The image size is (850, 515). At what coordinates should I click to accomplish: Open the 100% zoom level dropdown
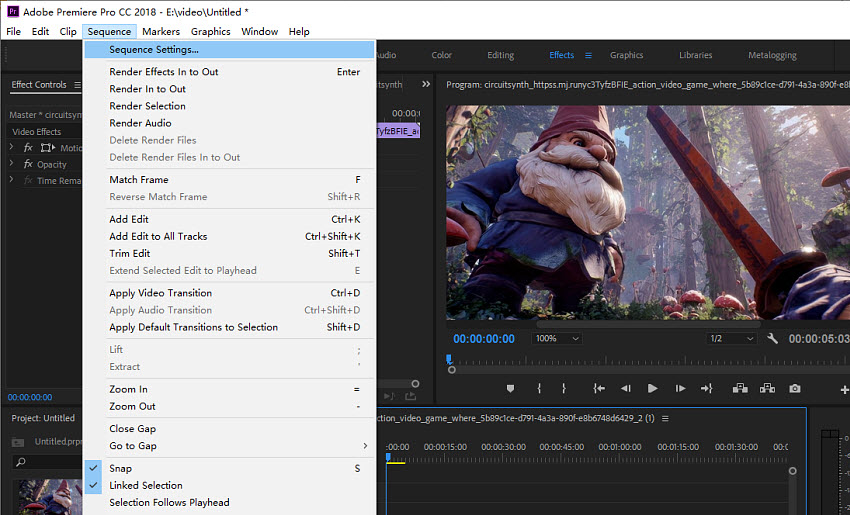(557, 339)
